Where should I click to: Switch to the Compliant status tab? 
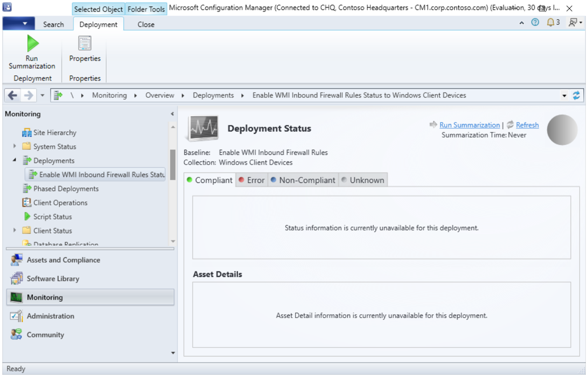(210, 180)
